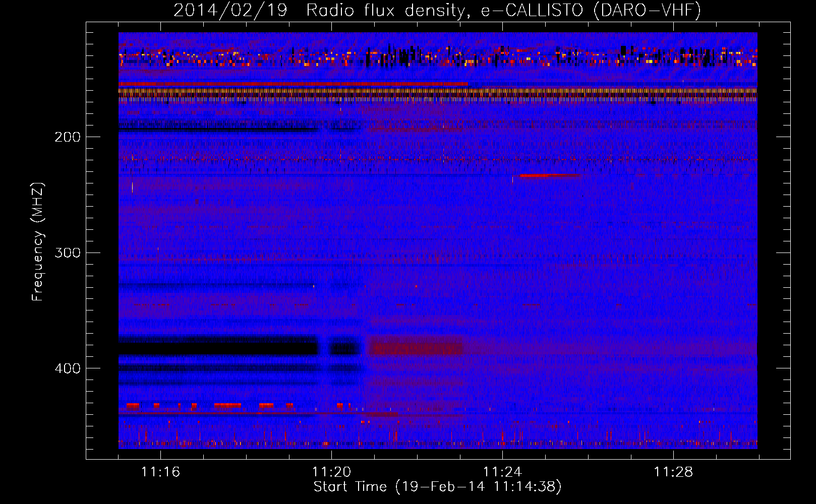This screenshot has width=816, height=504.
Task: Click the 400 frequency tick label
Action: [x=68, y=368]
